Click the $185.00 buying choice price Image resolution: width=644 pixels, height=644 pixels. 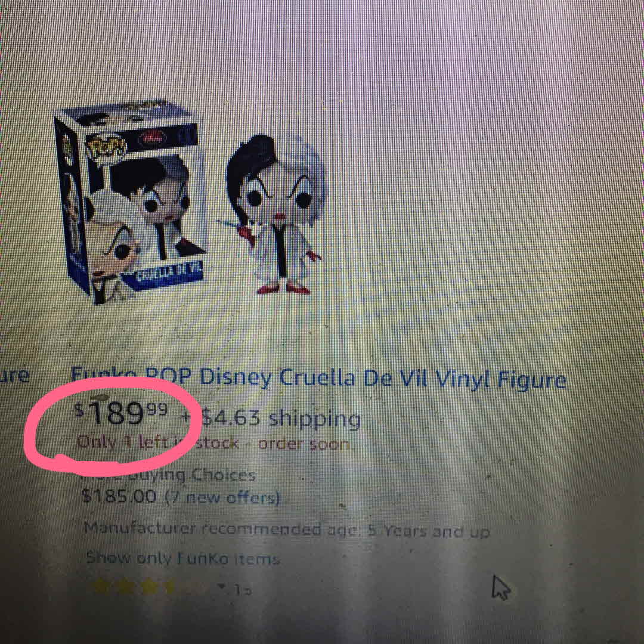tap(119, 496)
